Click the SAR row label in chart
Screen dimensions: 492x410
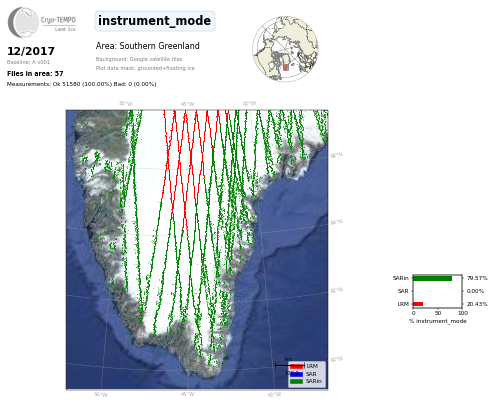click(403, 291)
